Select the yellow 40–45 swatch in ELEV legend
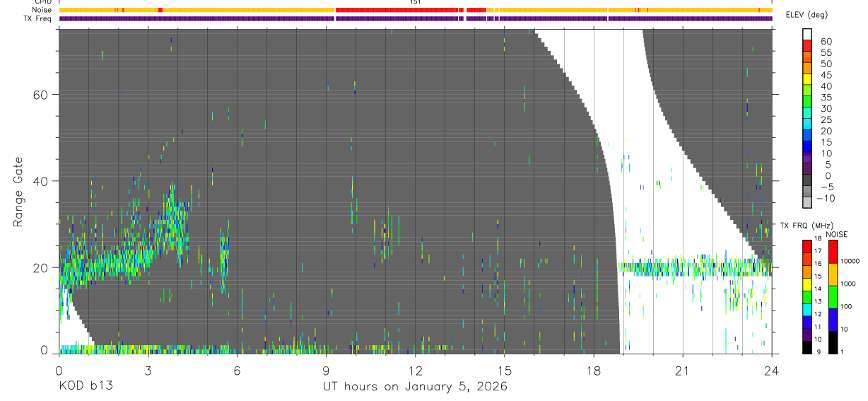Viewport: 868px width, 401px height. [x=808, y=81]
